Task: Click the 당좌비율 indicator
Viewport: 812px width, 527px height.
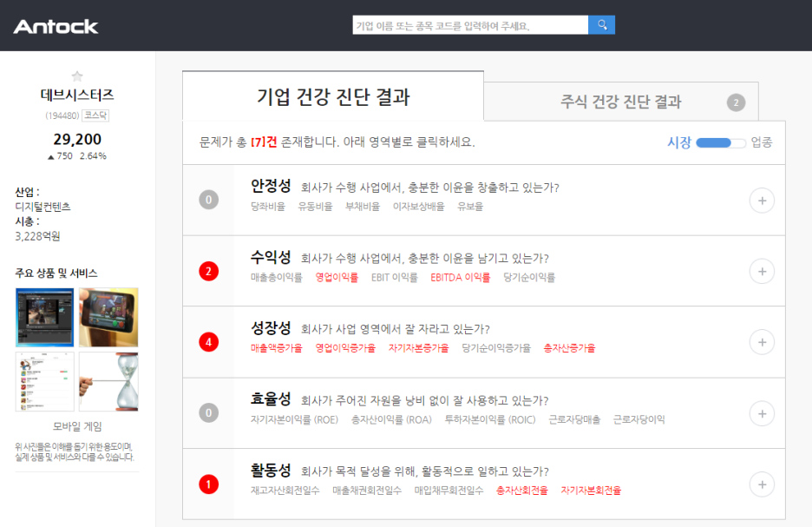Action: click(268, 207)
